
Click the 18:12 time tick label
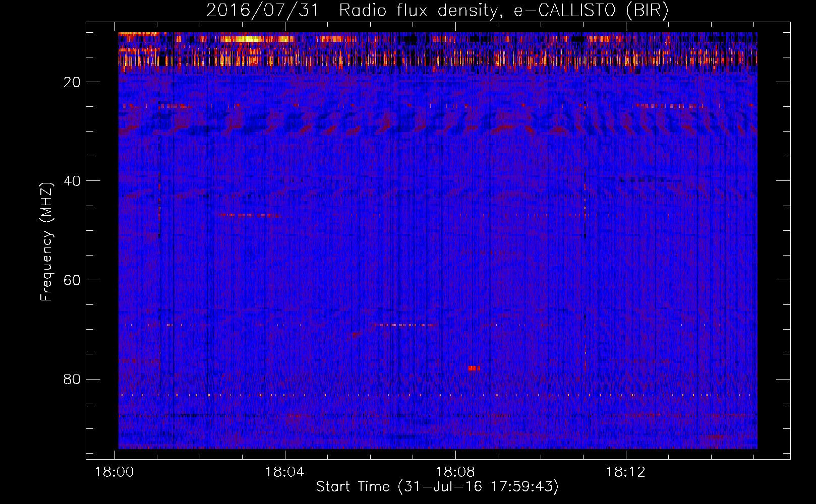(x=626, y=472)
